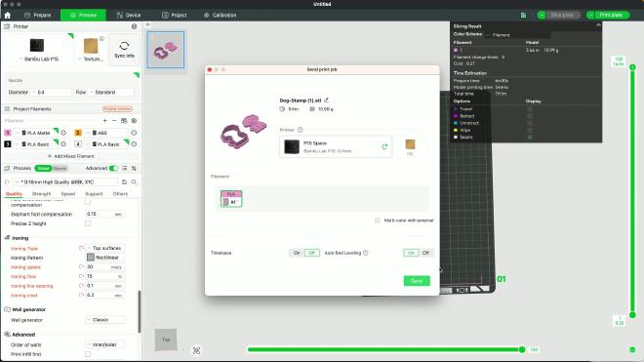Add a new project filament with plus
This screenshot has height=362, width=644.
pos(105,121)
